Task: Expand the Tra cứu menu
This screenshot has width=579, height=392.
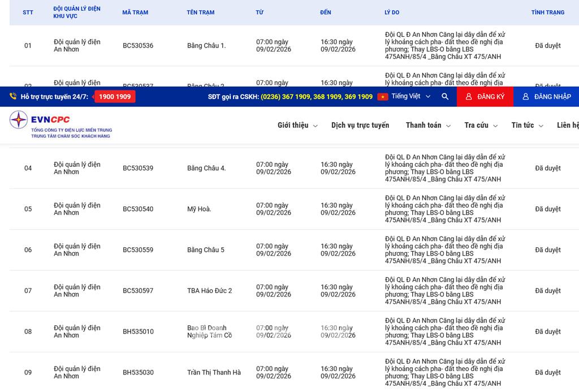Action: pyautogui.click(x=481, y=126)
